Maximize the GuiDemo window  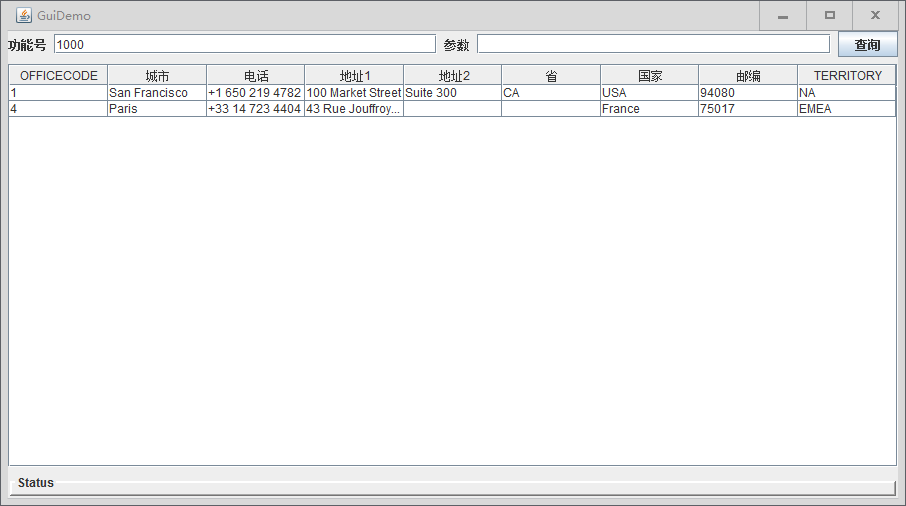[829, 16]
